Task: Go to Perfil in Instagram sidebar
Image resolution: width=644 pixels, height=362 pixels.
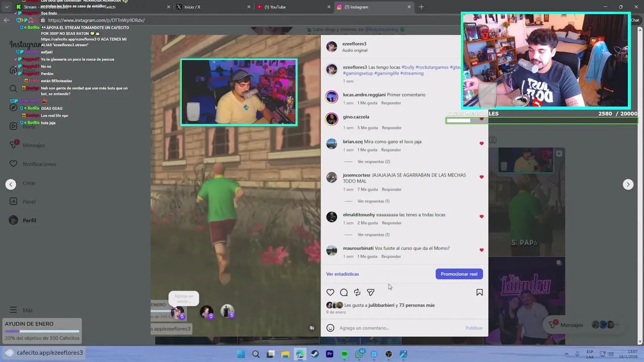Action: [x=23, y=220]
